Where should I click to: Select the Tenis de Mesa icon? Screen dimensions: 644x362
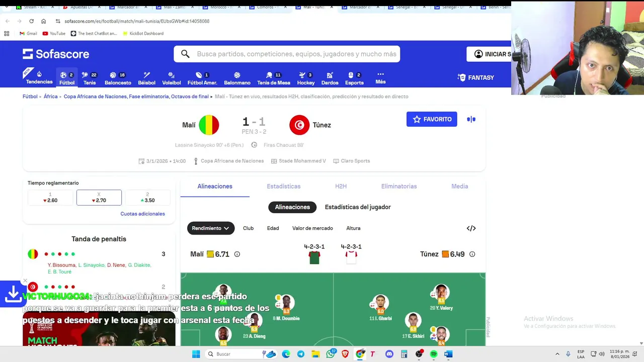click(x=274, y=78)
